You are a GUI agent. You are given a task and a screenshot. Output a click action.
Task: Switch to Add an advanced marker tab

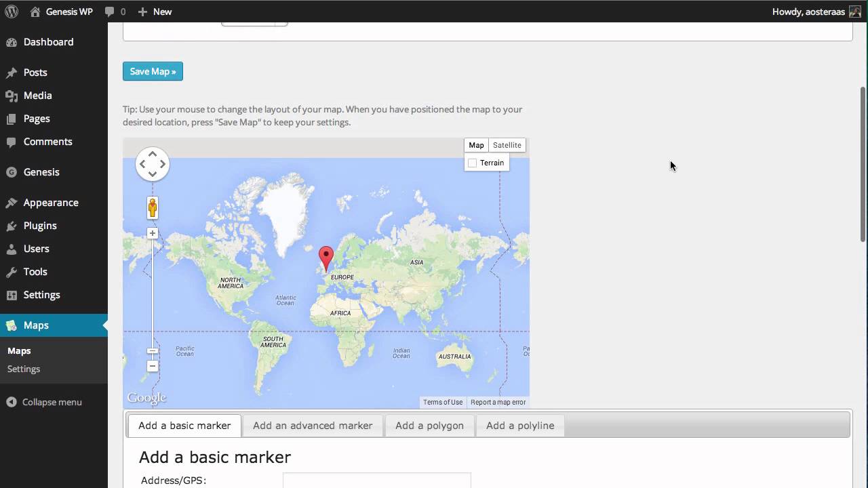click(313, 426)
